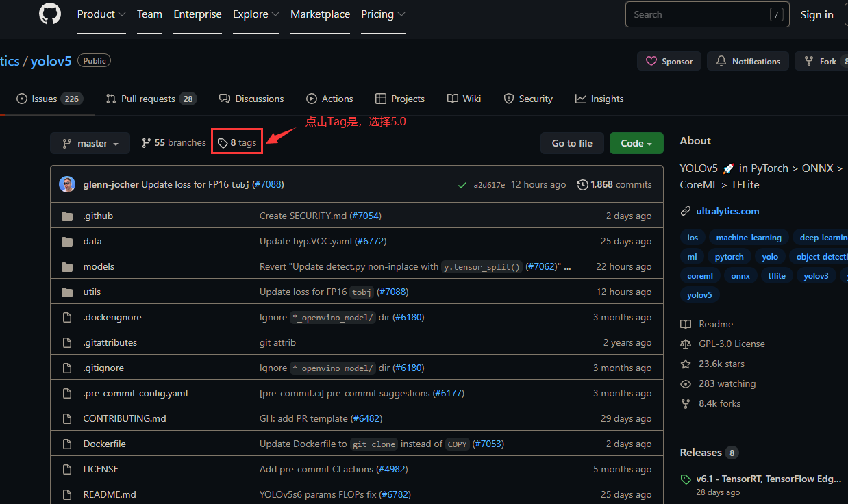Click the link icon beside ultralytics.com

685,212
